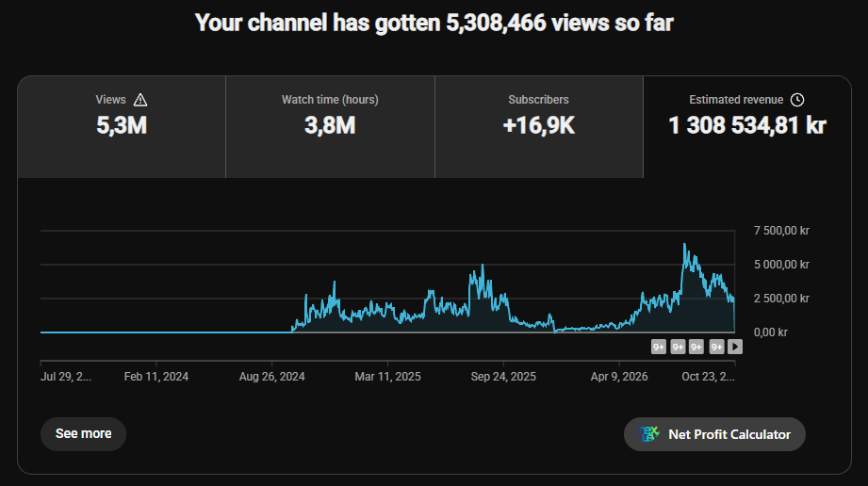Click the 5 000,00 kr axis value
The width and height of the screenshot is (868, 486).
pyautogui.click(x=781, y=265)
